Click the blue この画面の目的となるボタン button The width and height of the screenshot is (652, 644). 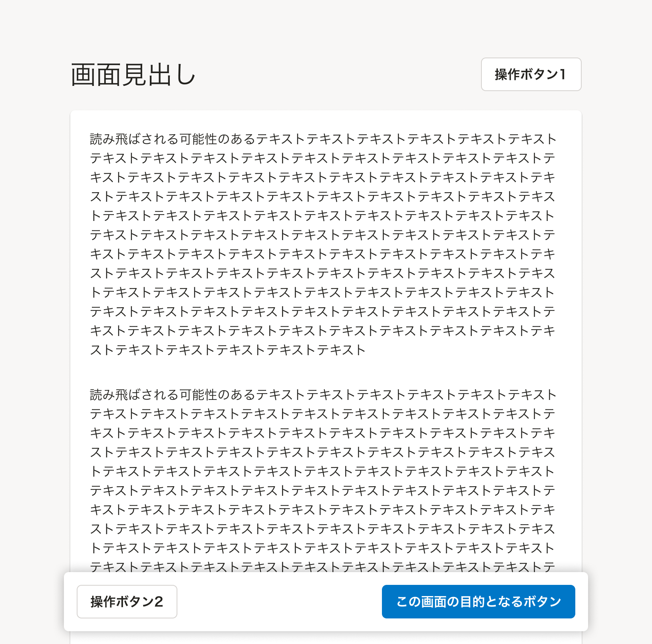[x=478, y=602]
